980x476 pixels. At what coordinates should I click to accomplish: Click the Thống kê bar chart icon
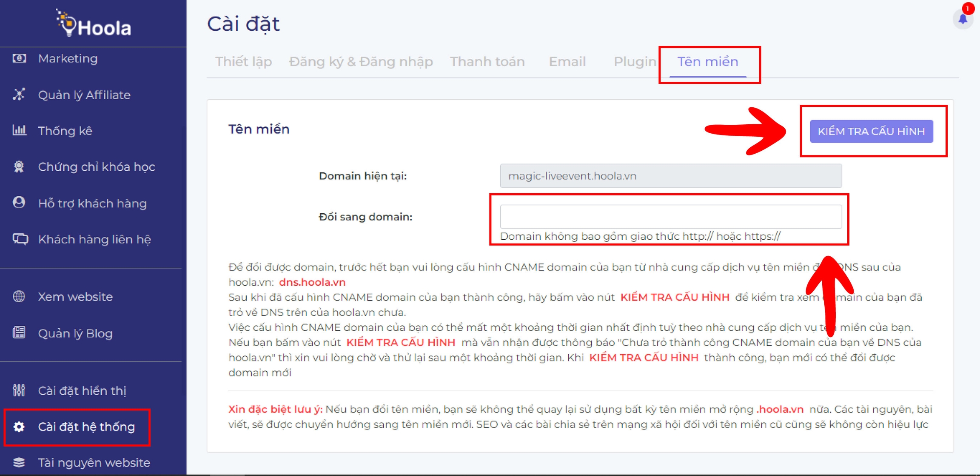coord(19,130)
